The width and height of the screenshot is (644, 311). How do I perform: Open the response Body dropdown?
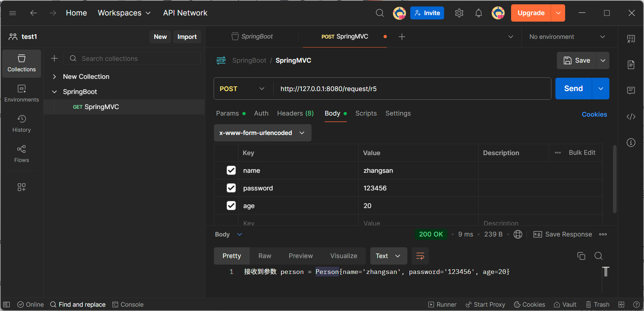pos(228,234)
